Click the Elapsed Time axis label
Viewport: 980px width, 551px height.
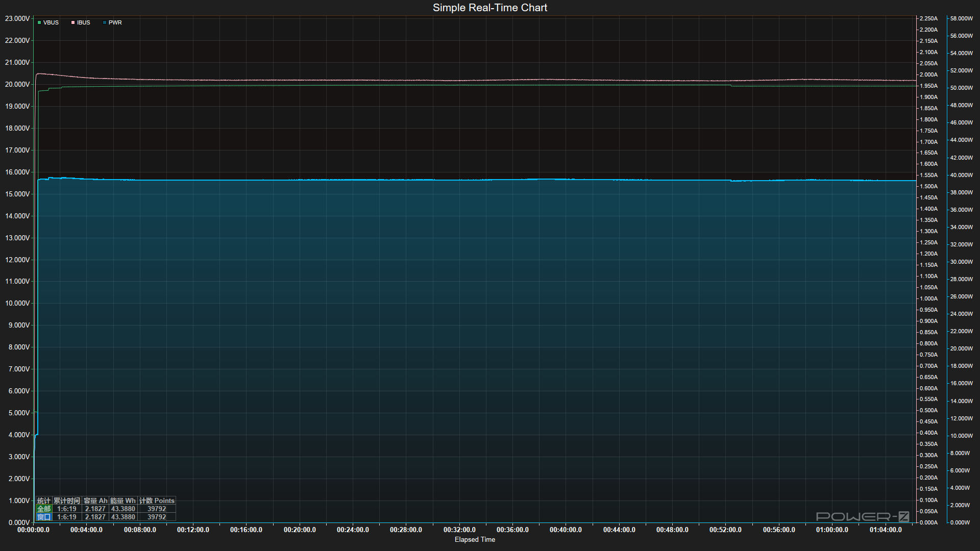pyautogui.click(x=475, y=539)
